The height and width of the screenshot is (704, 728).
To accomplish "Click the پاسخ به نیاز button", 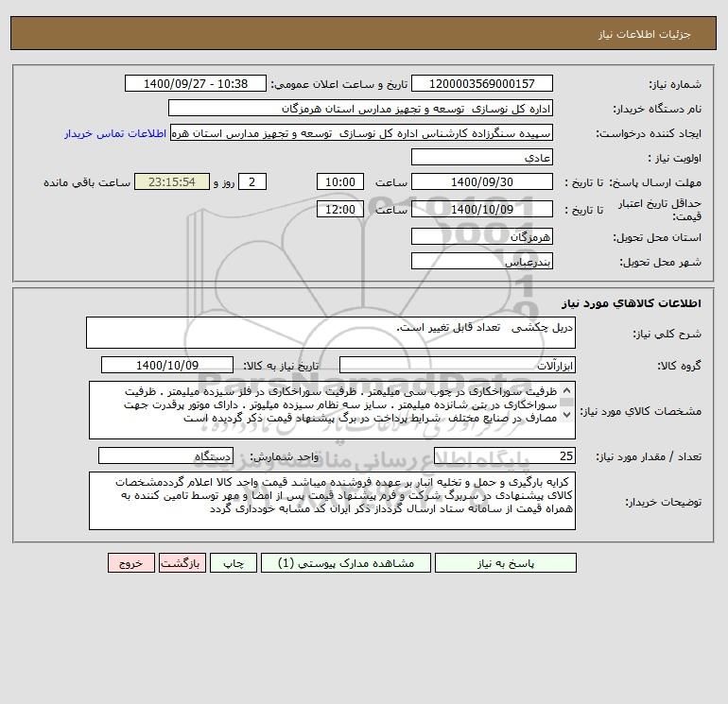I will click(506, 563).
